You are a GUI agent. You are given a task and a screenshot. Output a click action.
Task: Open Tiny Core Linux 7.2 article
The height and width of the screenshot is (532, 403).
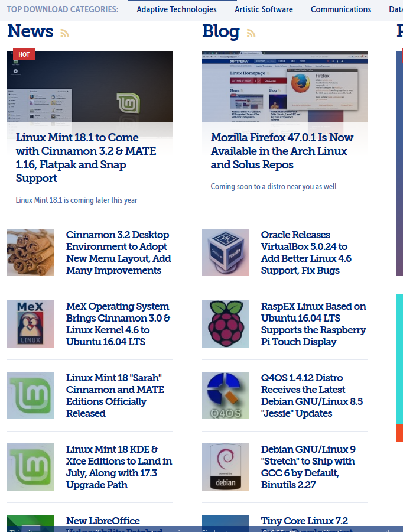[x=304, y=521]
